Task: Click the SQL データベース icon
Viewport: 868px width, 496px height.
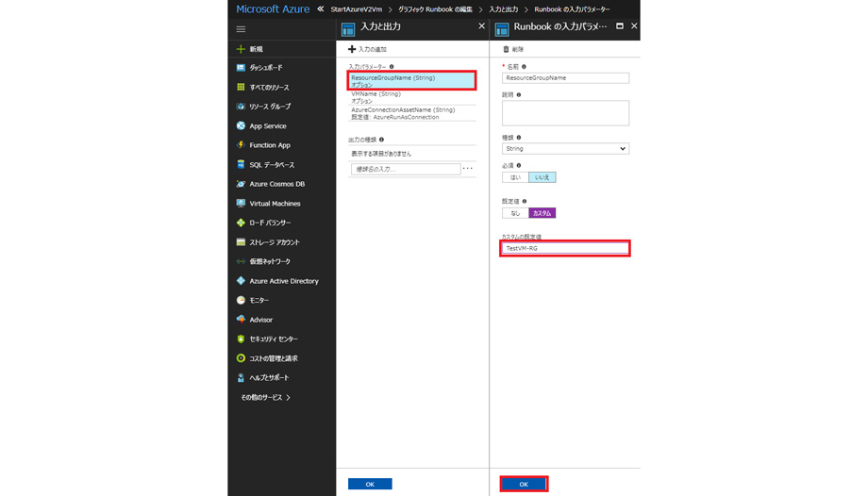Action: (242, 165)
